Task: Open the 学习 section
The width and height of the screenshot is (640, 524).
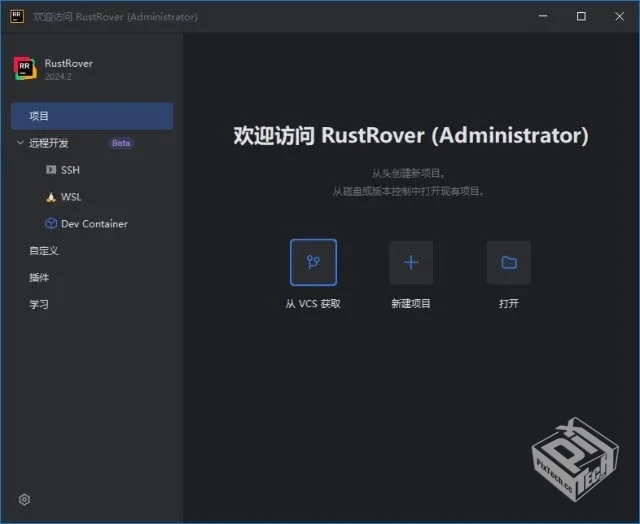Action: [x=39, y=304]
